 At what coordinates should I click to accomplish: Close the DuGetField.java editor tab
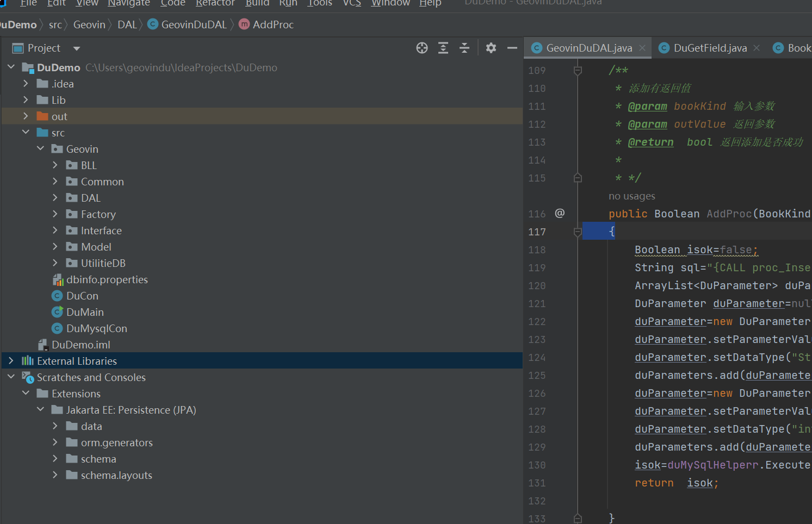tap(757, 48)
